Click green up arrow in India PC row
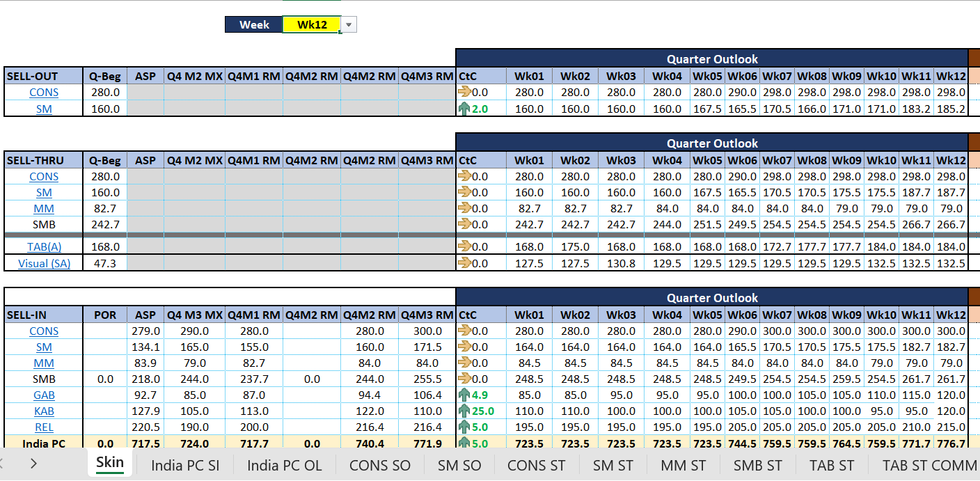Image resolution: width=980 pixels, height=481 pixels. 464,443
